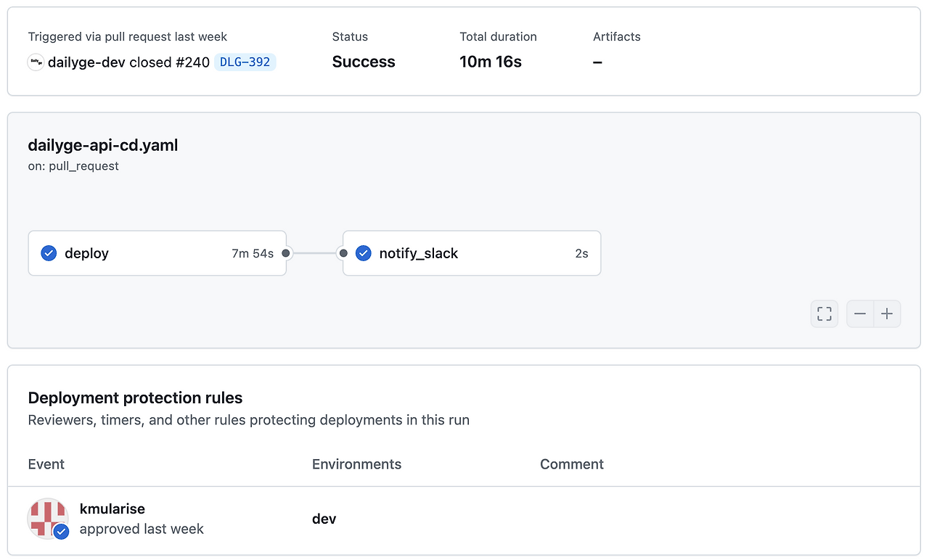
Task: Open the deploy job
Action: tap(86, 253)
